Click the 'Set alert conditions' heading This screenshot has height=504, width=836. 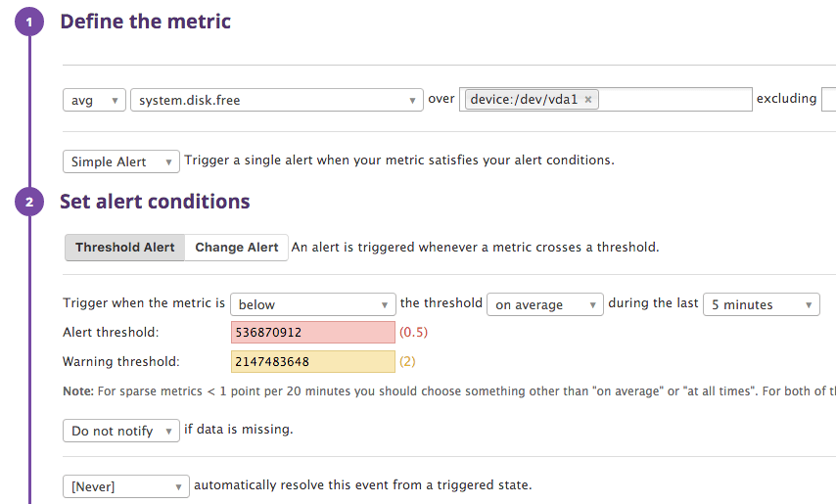click(155, 202)
